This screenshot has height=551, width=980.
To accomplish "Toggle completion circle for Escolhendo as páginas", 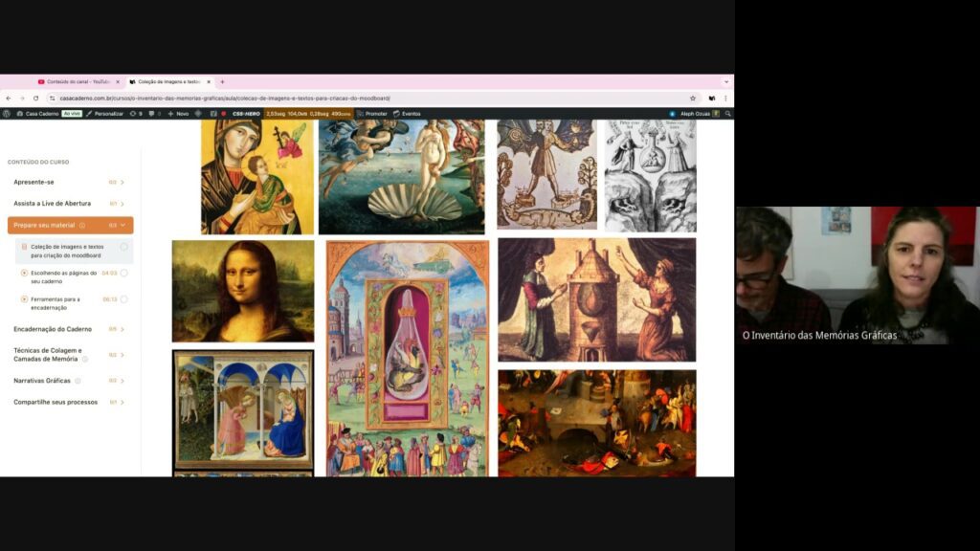I will (123, 273).
